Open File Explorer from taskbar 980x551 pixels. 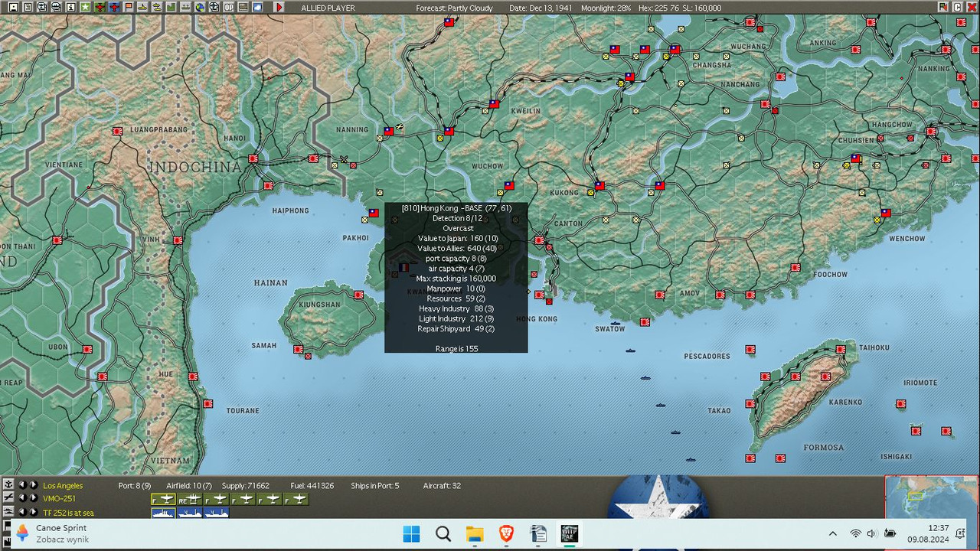[x=475, y=533]
